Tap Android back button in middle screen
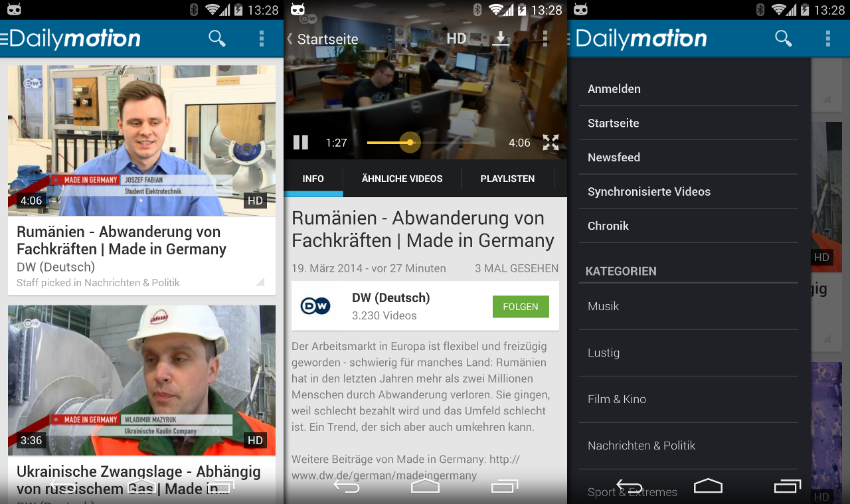 pyautogui.click(x=347, y=487)
